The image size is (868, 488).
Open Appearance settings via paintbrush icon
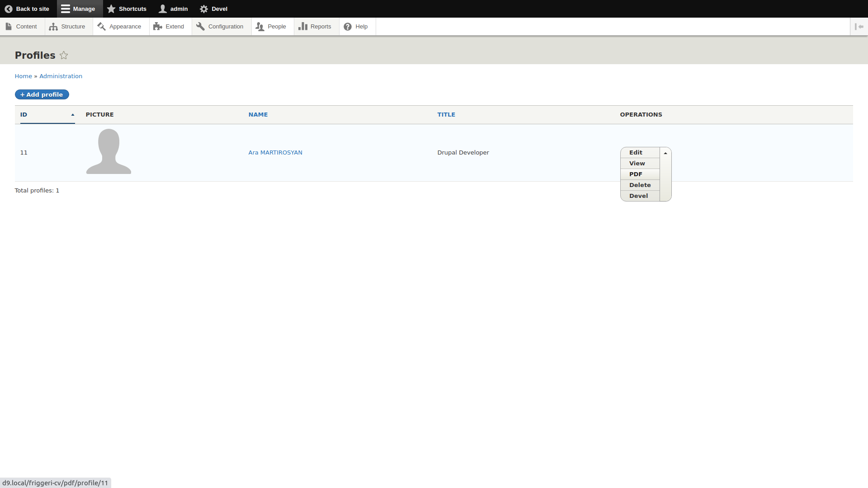(x=101, y=26)
